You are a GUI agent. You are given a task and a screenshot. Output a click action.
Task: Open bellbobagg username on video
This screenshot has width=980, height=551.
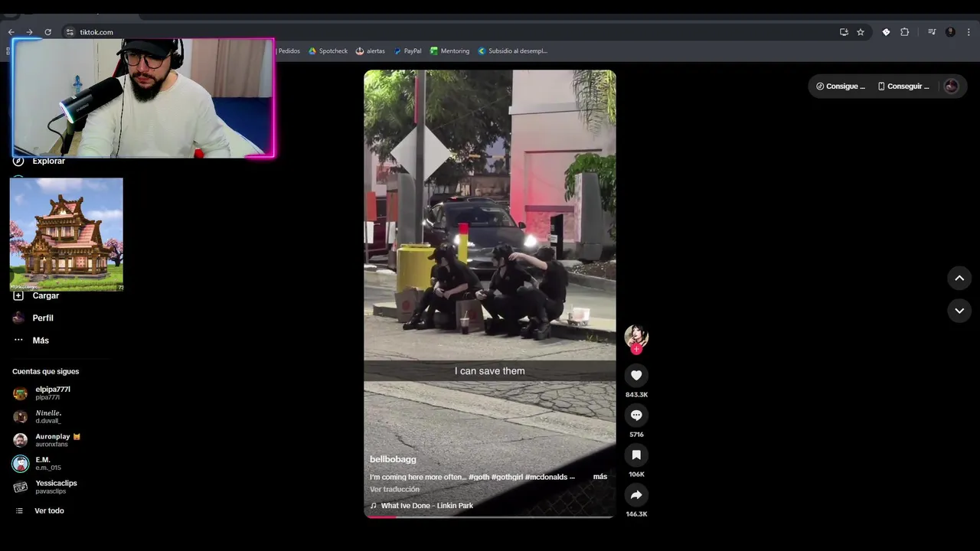[393, 459]
